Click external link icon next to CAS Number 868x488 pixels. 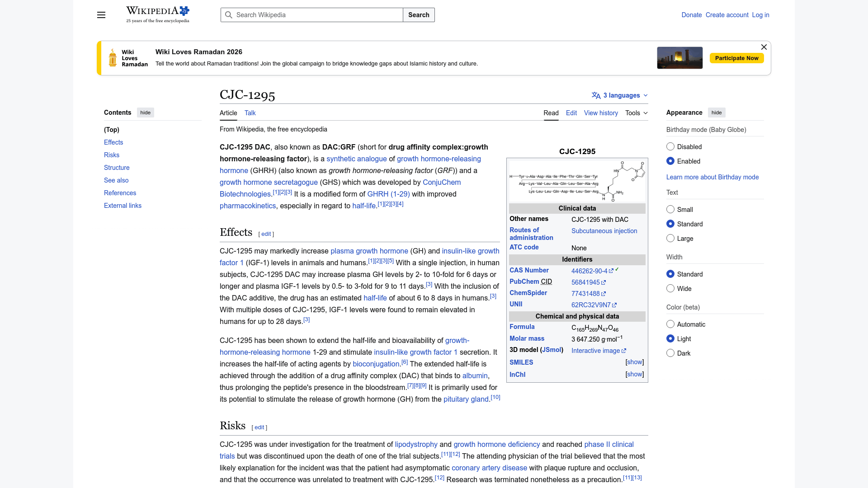611,271
